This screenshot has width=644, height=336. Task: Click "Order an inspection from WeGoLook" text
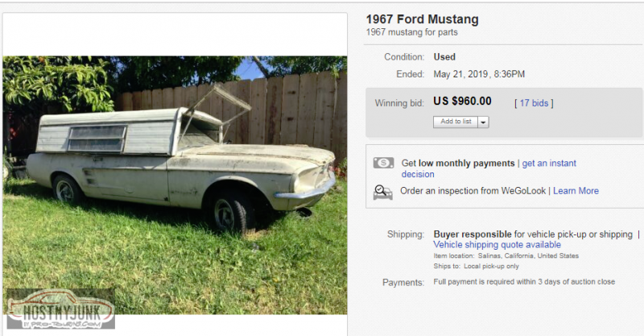coord(473,191)
